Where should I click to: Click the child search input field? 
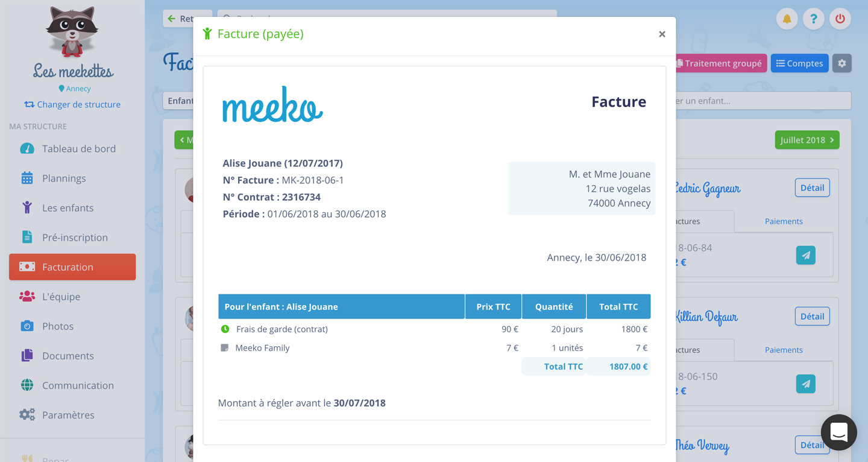click(763, 101)
